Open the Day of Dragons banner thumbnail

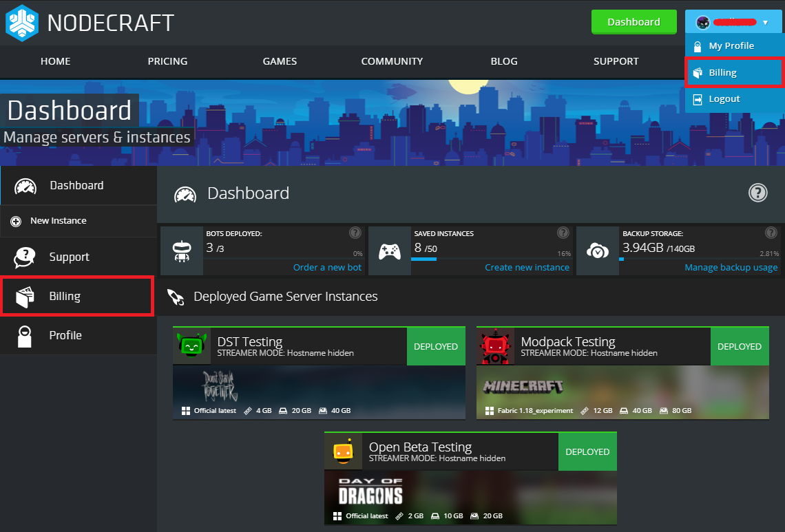click(470, 498)
